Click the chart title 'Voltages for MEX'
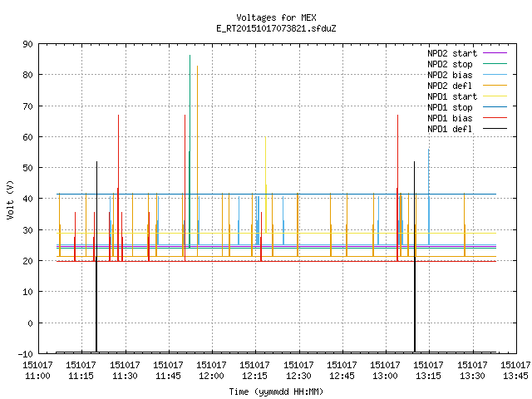Viewport: 532px width, 399px height. tap(276, 17)
